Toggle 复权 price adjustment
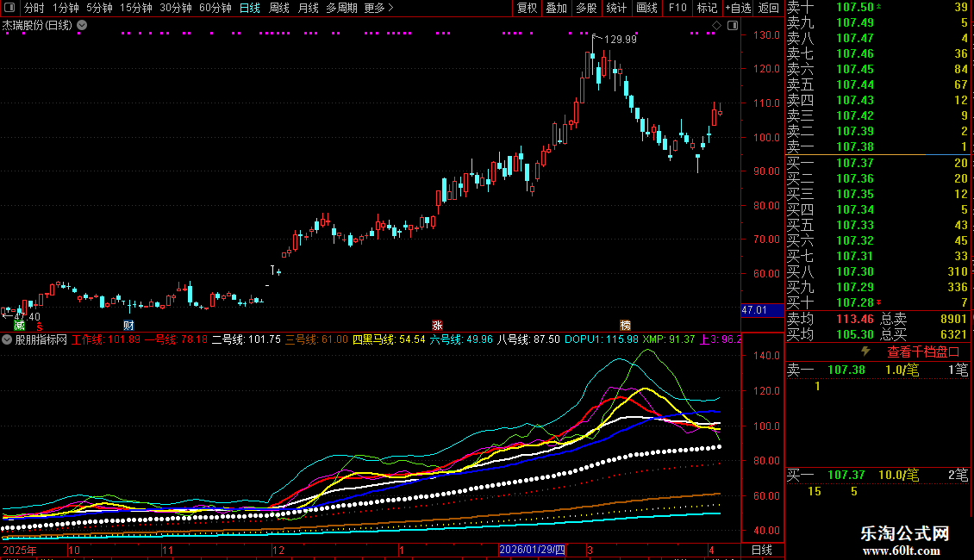 click(x=527, y=8)
